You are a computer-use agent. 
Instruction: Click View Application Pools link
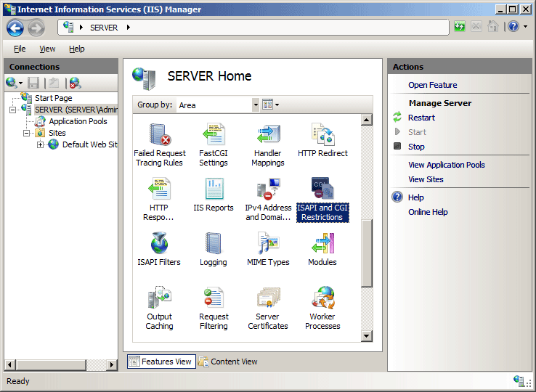tap(447, 165)
